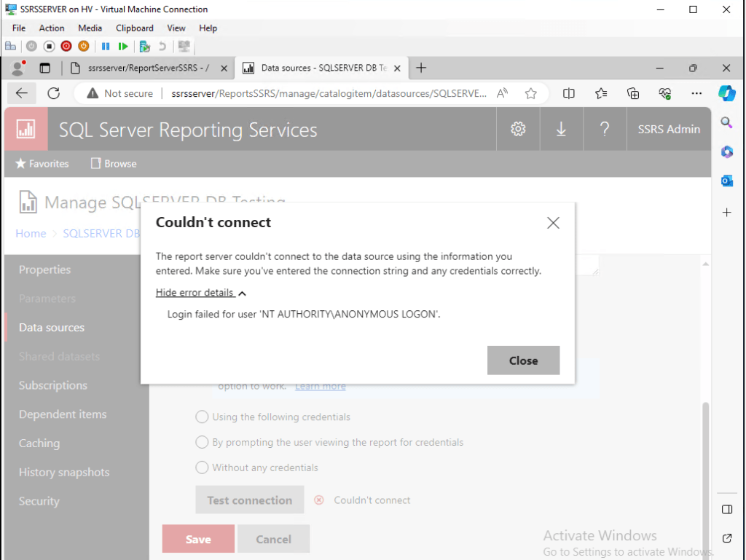
Task: Select Without any credentials option
Action: 202,468
